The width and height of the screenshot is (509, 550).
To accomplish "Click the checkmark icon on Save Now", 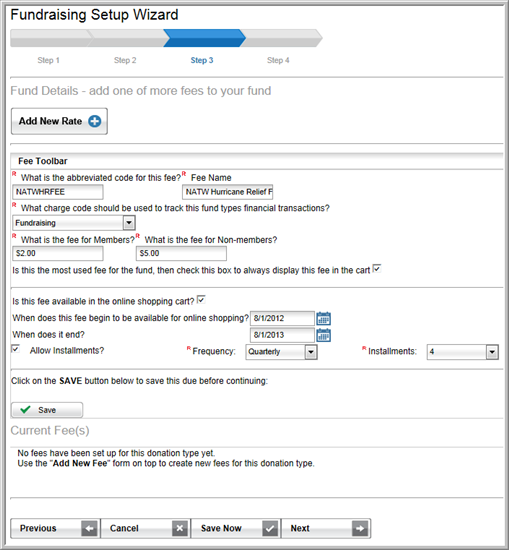I will coord(270,528).
